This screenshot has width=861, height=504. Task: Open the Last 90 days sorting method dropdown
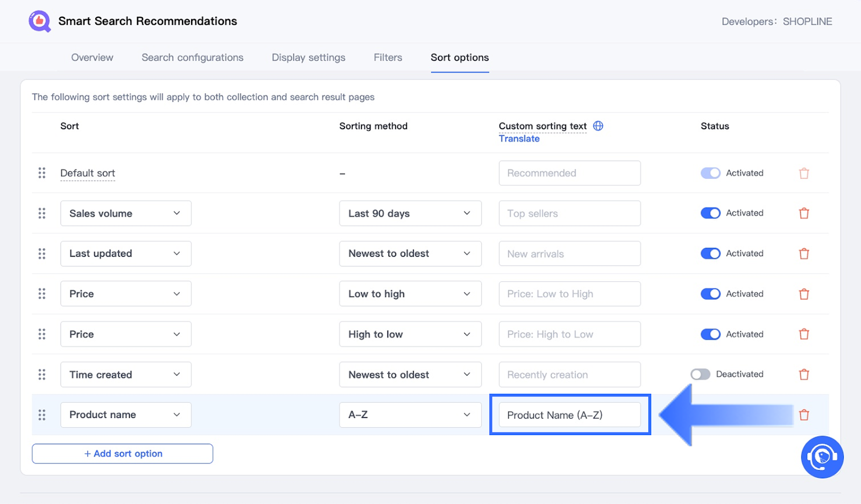(410, 214)
